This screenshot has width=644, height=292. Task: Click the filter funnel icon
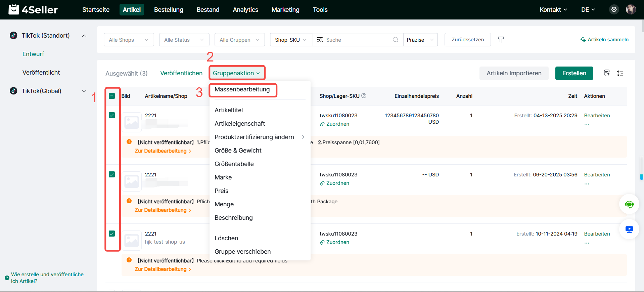coord(501,40)
